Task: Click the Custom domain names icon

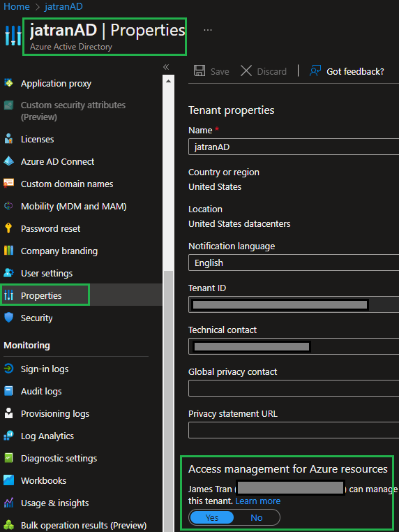Action: (8, 184)
